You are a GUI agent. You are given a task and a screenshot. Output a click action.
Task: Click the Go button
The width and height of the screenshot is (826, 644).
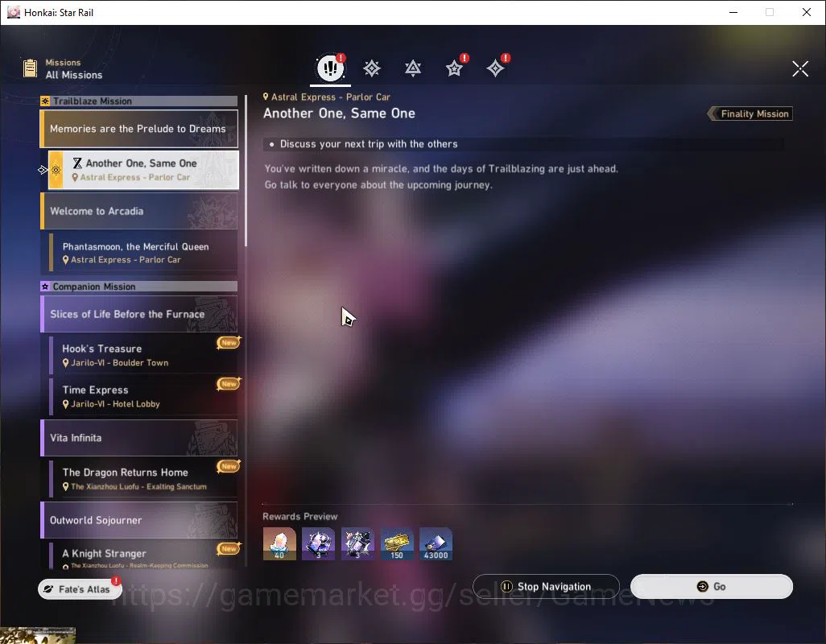pyautogui.click(x=711, y=586)
